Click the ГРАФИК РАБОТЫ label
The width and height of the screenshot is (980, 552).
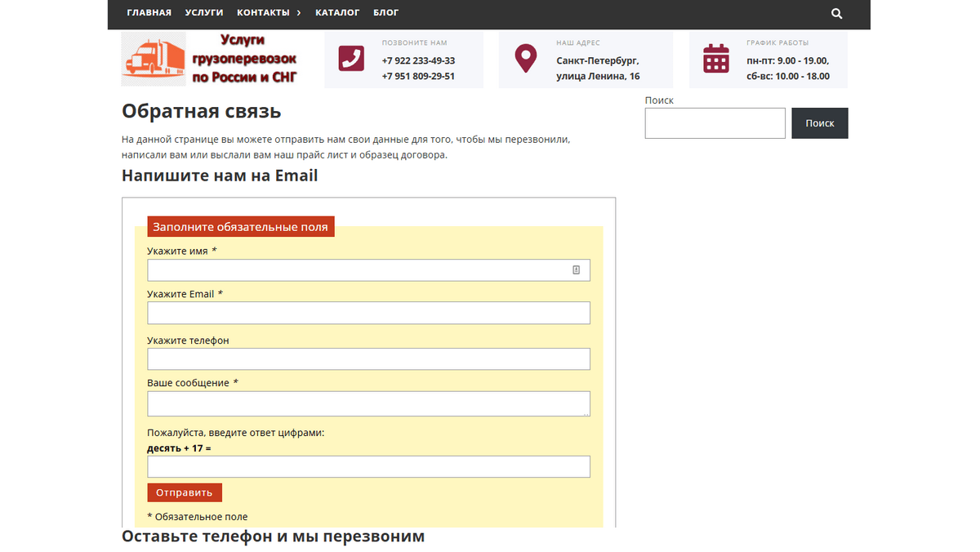(x=777, y=42)
